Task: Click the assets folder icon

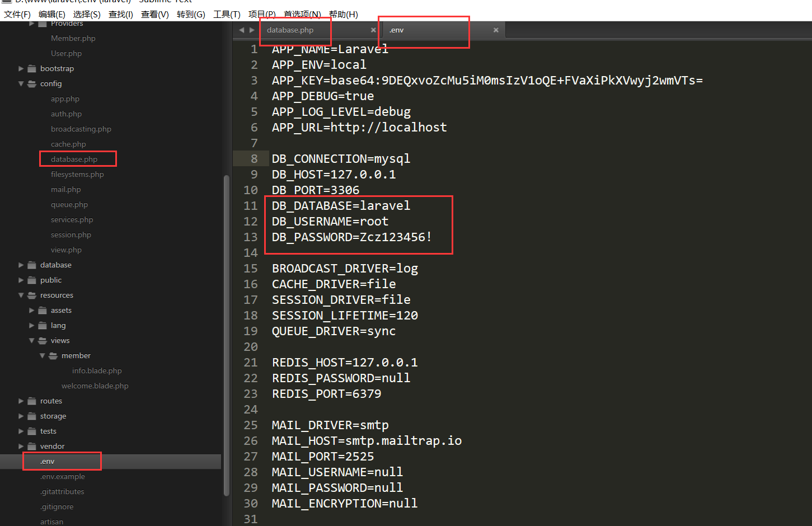Action: point(43,311)
